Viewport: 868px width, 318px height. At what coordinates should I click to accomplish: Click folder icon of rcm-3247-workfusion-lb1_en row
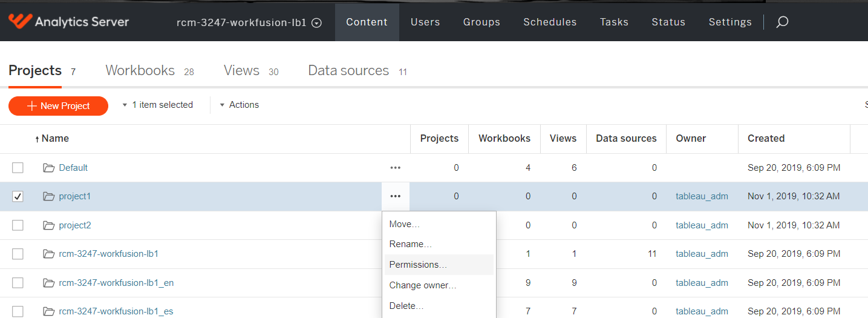click(48, 283)
